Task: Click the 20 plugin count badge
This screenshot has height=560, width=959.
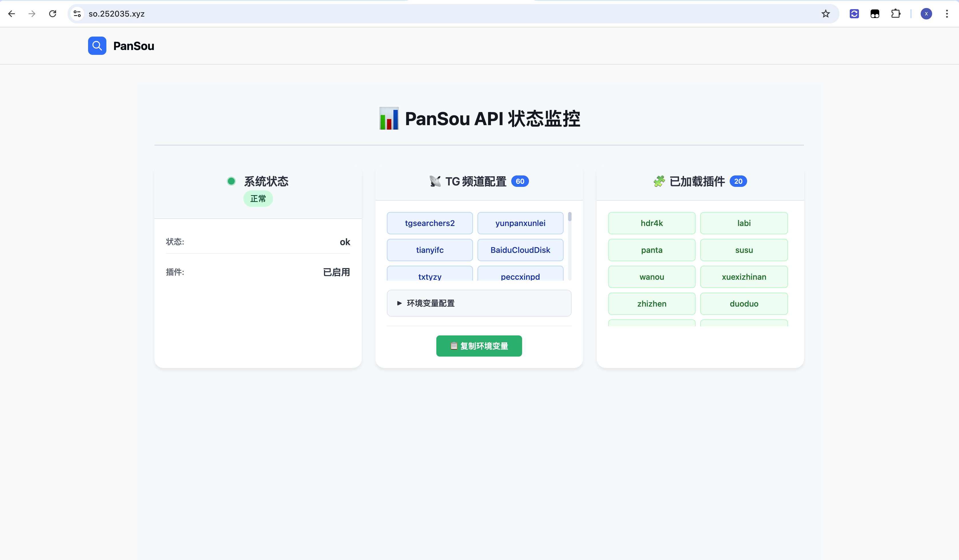Action: (x=738, y=181)
